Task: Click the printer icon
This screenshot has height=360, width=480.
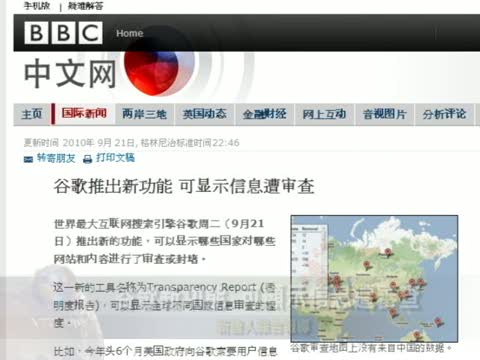Action: click(x=87, y=159)
